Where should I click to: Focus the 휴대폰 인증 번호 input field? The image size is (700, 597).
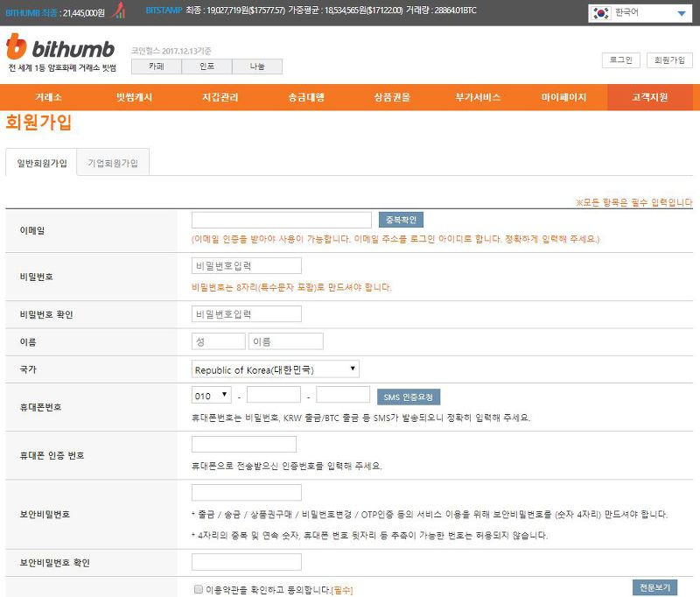pyautogui.click(x=244, y=445)
